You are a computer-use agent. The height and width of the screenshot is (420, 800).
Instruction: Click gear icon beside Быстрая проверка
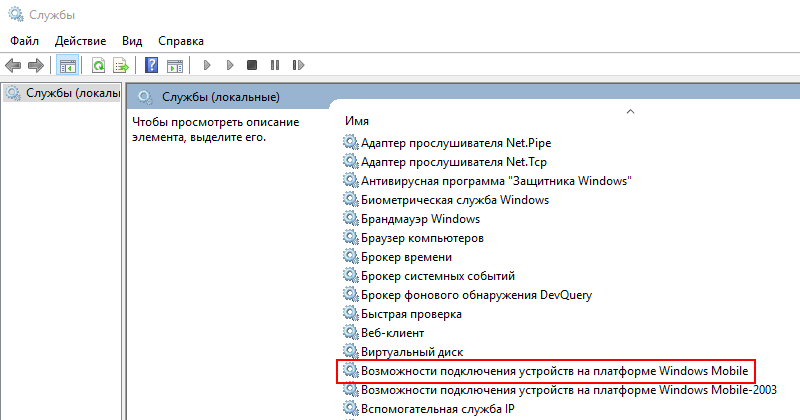[350, 313]
